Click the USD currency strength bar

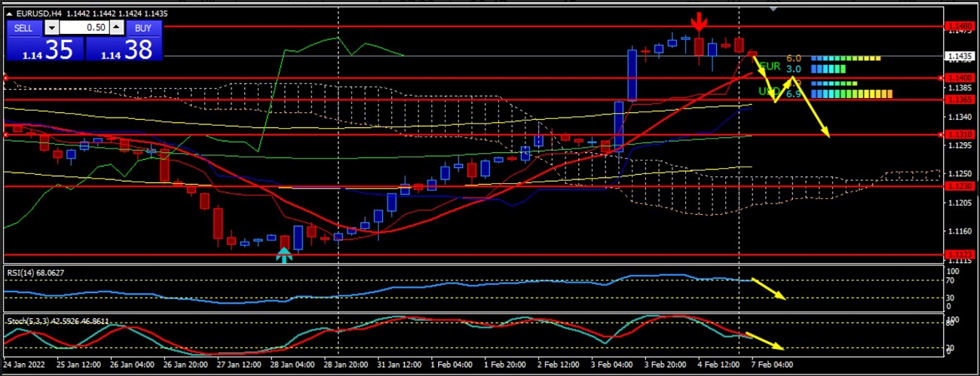coord(850,94)
